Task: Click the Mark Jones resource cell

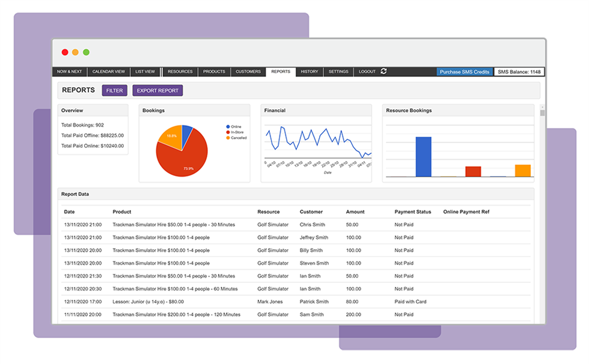Action: point(270,302)
